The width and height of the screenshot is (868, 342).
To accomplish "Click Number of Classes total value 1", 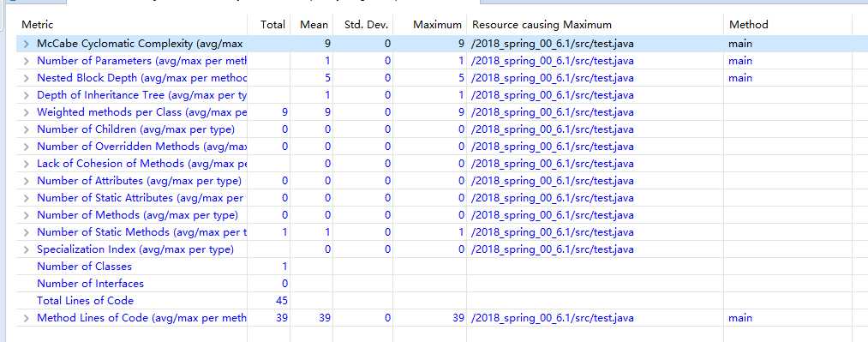I will pyautogui.click(x=284, y=267).
